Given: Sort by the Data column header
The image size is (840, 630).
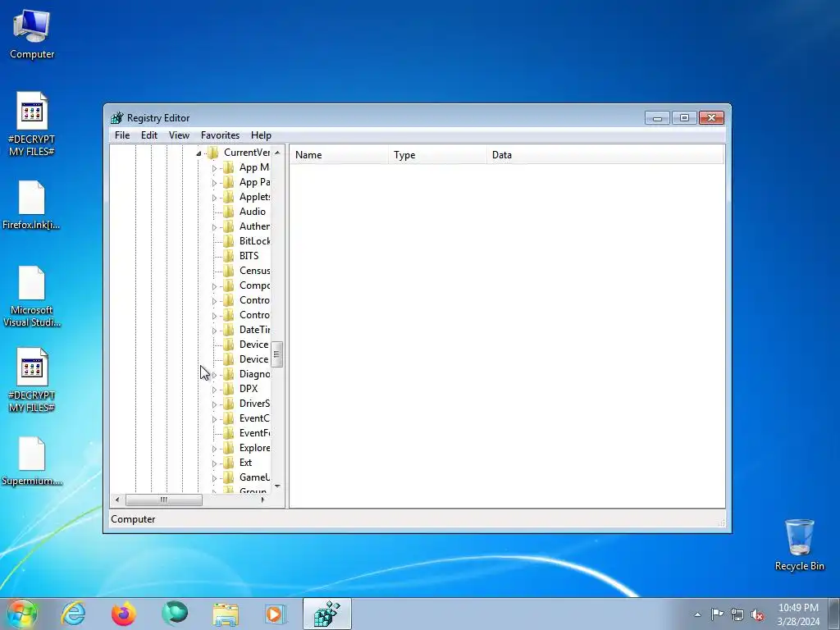Looking at the screenshot, I should (x=605, y=155).
